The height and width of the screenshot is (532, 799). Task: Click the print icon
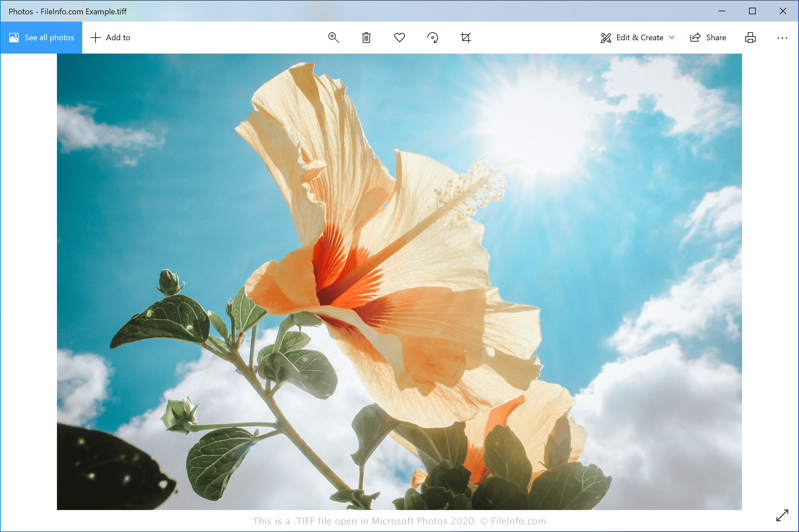(750, 37)
